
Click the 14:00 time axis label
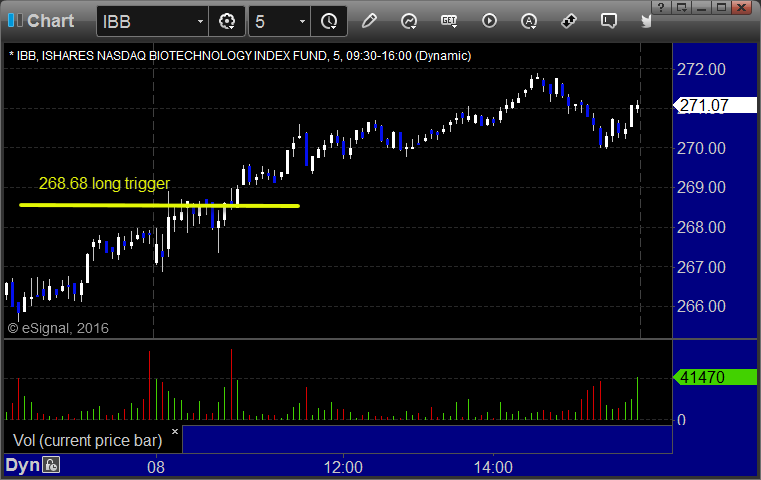point(493,467)
